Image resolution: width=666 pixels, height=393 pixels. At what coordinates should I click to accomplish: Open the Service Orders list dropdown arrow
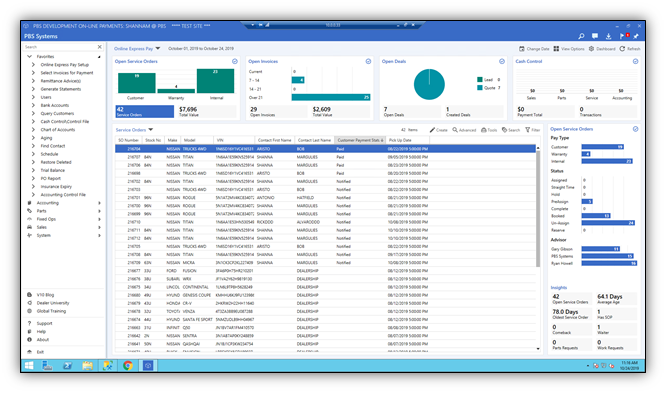click(x=150, y=130)
